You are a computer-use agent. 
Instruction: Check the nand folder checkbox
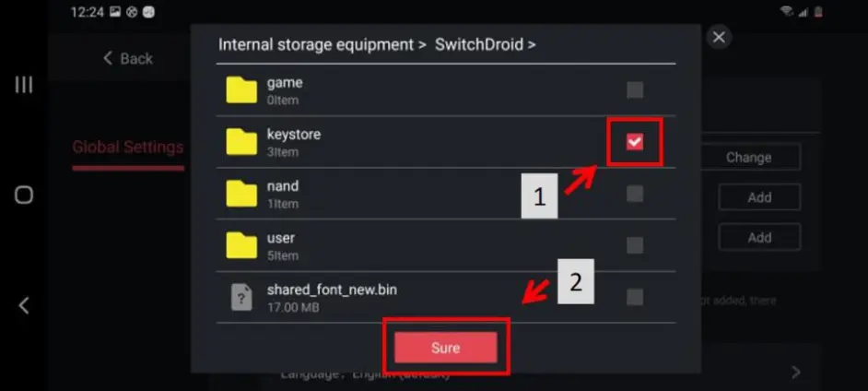(634, 194)
